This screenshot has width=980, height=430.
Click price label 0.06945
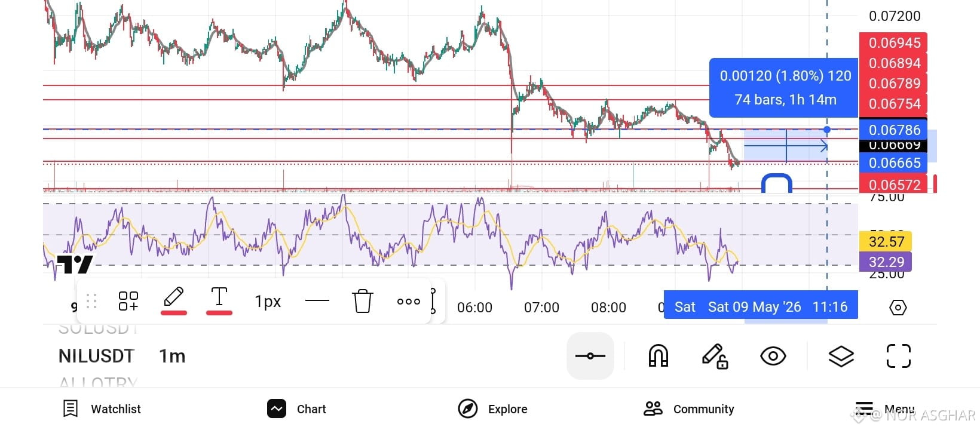pos(893,43)
